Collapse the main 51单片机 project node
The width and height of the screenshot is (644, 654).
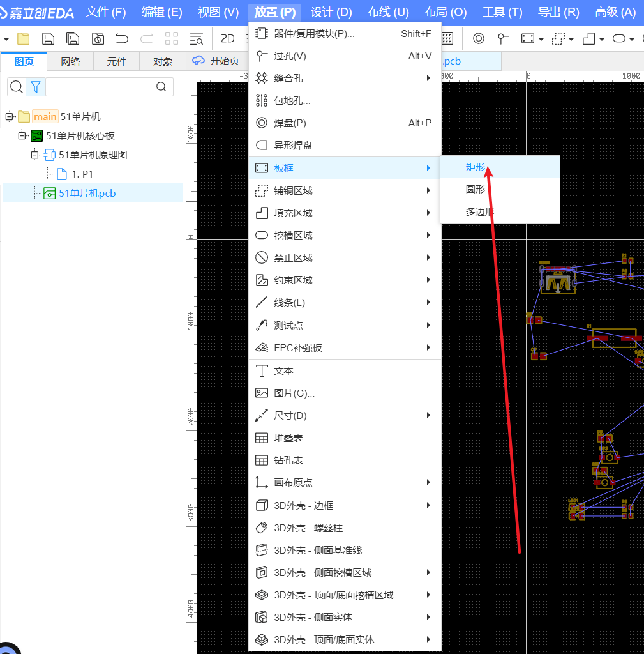(x=9, y=116)
